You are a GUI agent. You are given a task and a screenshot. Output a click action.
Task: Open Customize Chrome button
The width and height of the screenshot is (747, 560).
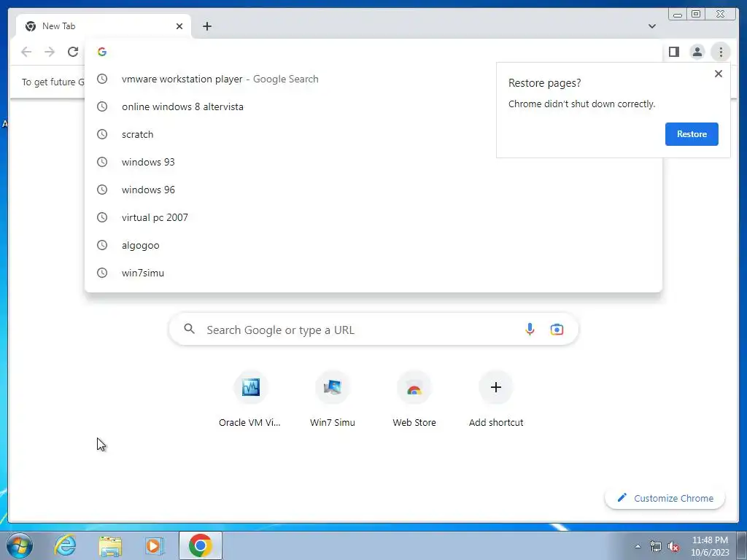click(665, 498)
